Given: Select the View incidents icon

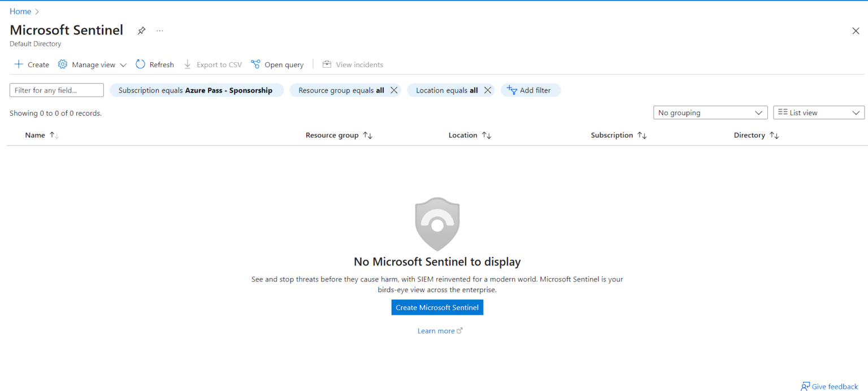Looking at the screenshot, I should [326, 64].
